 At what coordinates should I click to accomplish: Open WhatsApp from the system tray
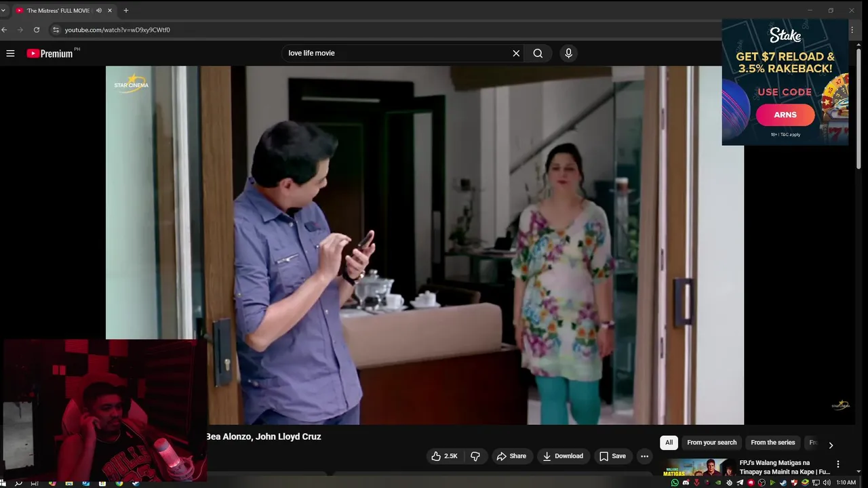[x=675, y=483]
